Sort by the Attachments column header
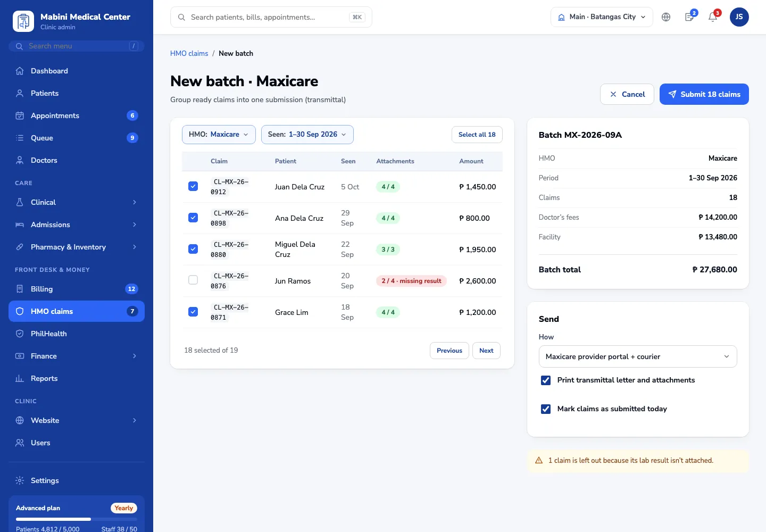This screenshot has width=766, height=532. pyautogui.click(x=395, y=161)
